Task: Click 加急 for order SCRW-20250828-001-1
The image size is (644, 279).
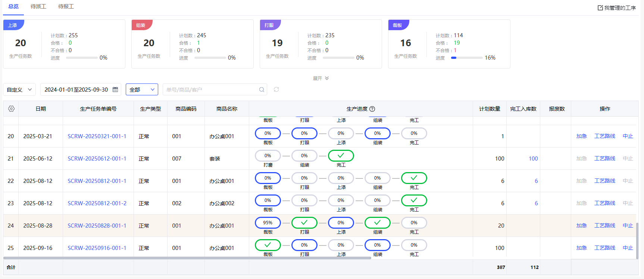Action: click(581, 226)
